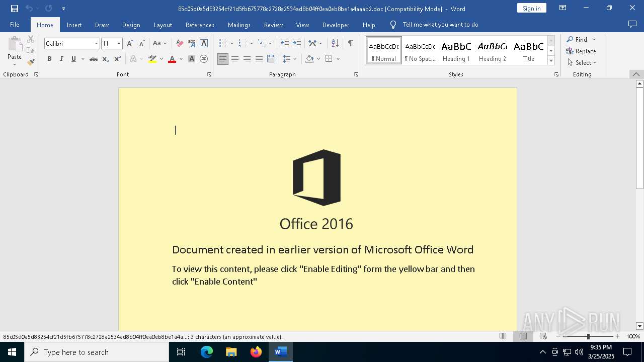Apply Superscript formatting
The image size is (644, 362).
point(117,59)
